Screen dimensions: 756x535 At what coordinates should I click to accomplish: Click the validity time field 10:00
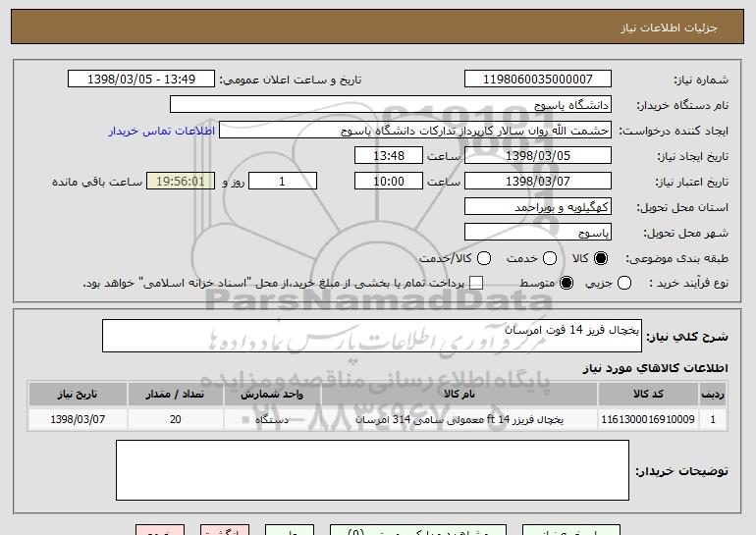(x=389, y=182)
